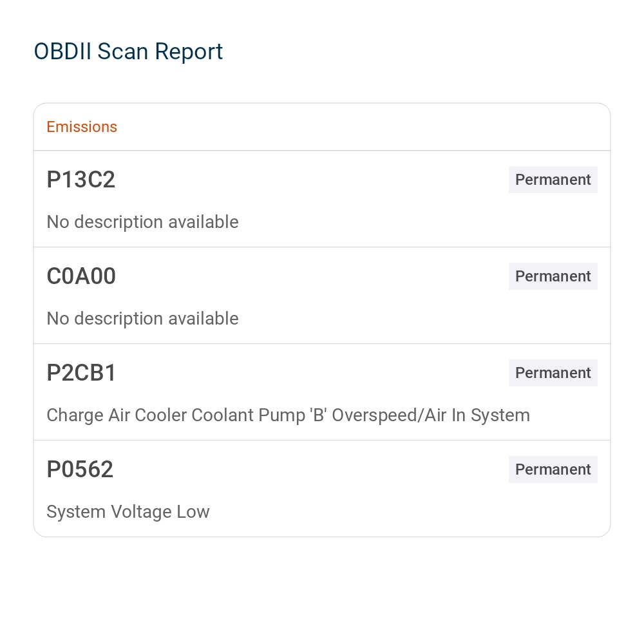The height and width of the screenshot is (644, 644).
Task: Select the P2CB1 code label
Action: (x=82, y=373)
